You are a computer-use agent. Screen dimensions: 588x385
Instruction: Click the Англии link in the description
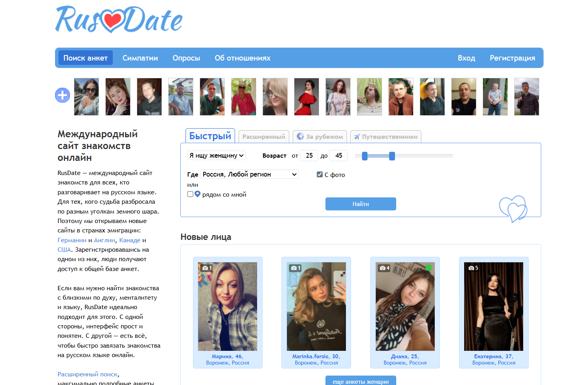(105, 240)
